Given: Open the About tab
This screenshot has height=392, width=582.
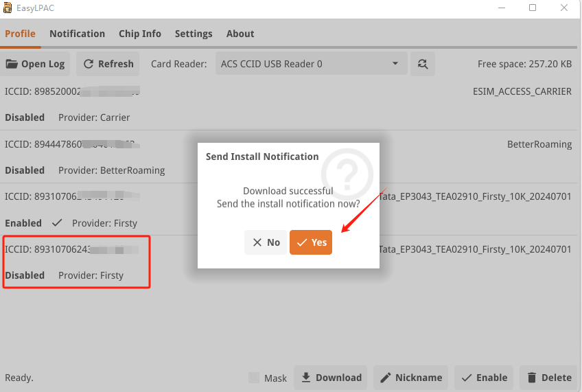Looking at the screenshot, I should click(240, 34).
